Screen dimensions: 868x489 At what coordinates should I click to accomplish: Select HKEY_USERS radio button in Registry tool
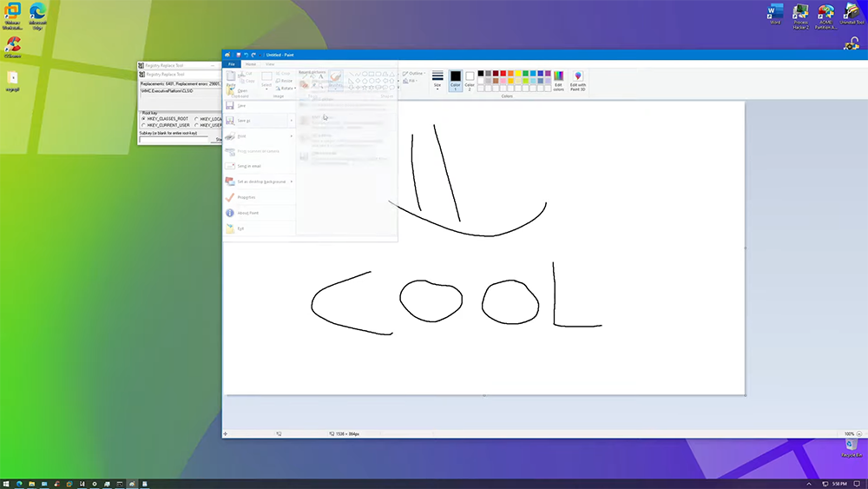coord(196,125)
